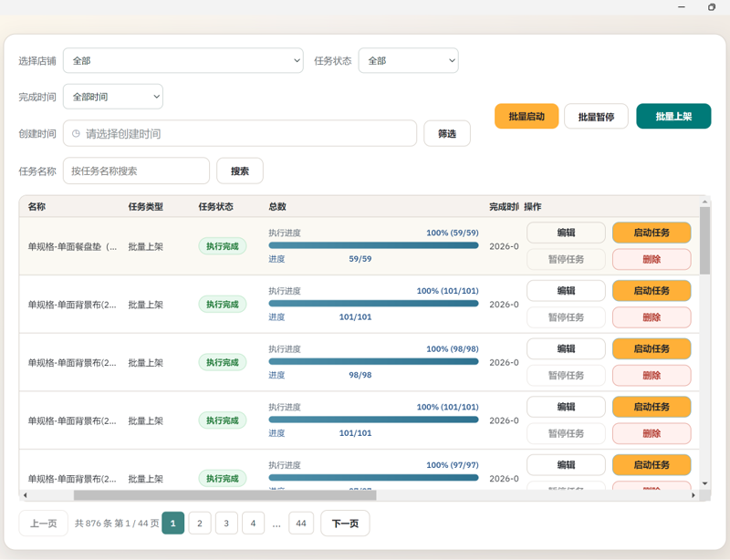730x560 pixels.
Task: Open the 完成时间 dropdown
Action: click(113, 97)
